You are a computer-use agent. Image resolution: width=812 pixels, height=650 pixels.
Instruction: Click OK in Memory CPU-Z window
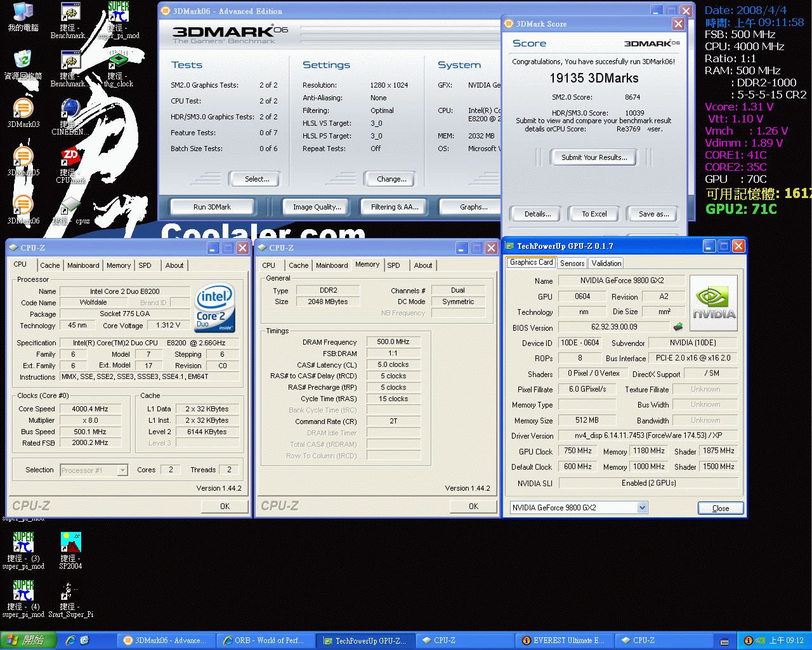point(474,506)
